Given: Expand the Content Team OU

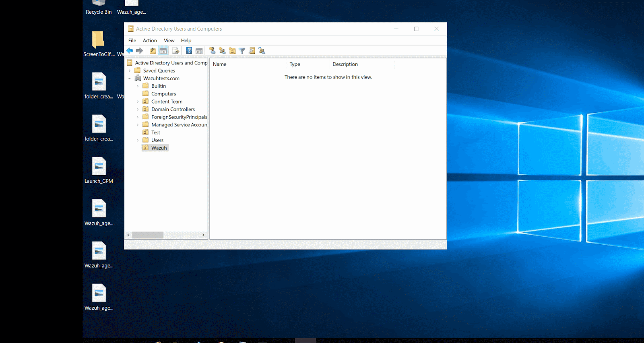Looking at the screenshot, I should pos(138,102).
